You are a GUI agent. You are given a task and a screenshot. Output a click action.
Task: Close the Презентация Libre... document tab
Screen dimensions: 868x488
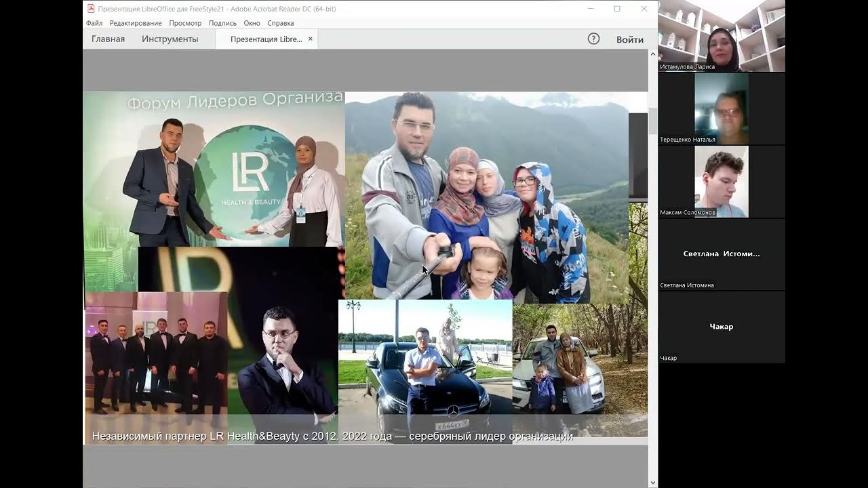(311, 39)
